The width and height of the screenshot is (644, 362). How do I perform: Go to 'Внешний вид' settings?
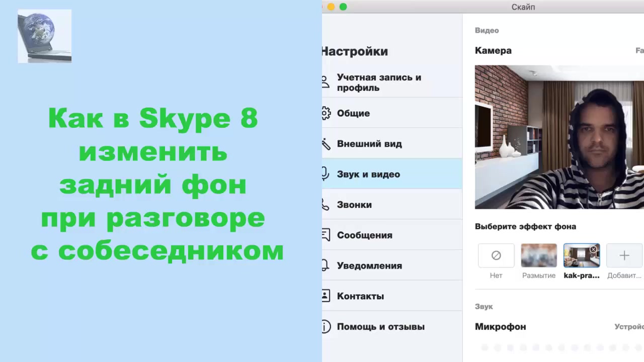click(392, 144)
